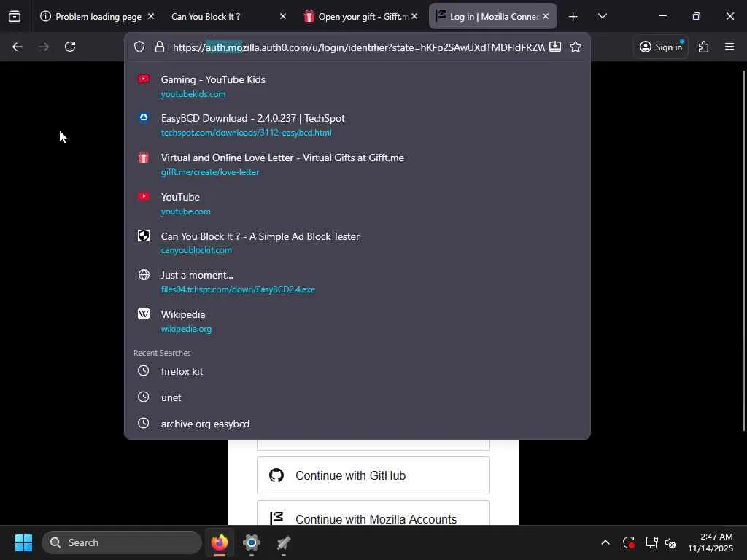Click the page vertical scrollbar

pos(743,251)
